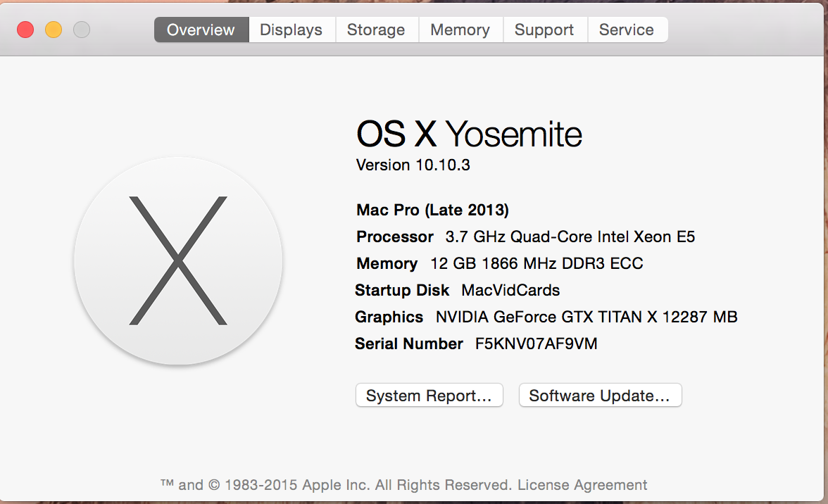Click the OS X Yosemite X logo
828x504 pixels.
tap(178, 260)
